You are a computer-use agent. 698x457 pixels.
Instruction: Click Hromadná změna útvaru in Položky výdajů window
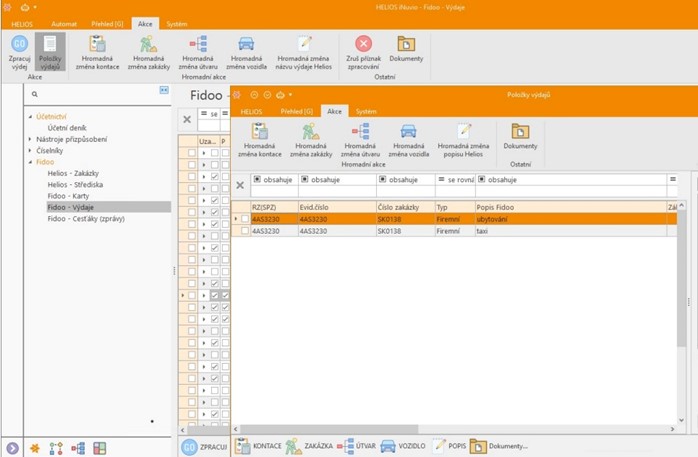(x=360, y=140)
